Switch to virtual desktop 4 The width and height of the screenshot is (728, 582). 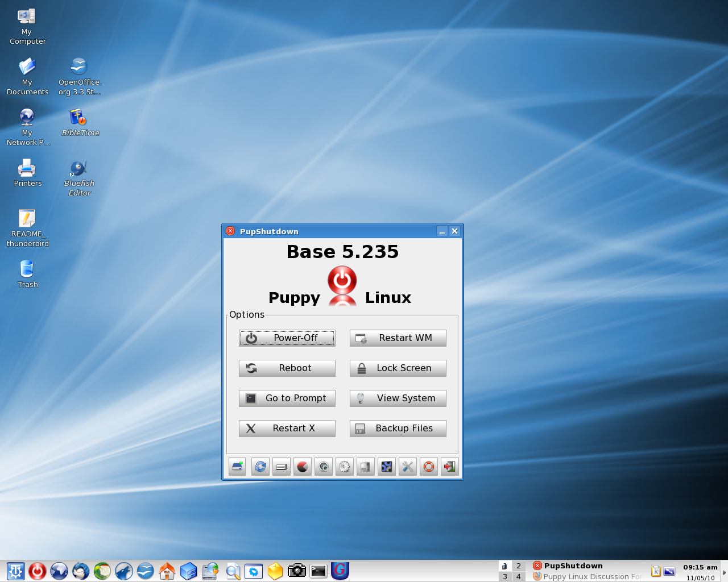[518, 576]
